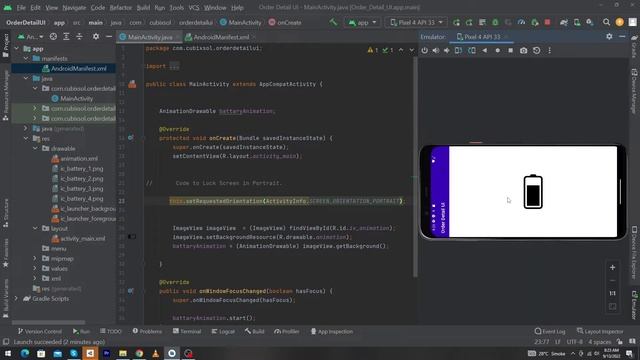
Task: Open the emulator extended controls three-dot menu
Action: (x=549, y=51)
